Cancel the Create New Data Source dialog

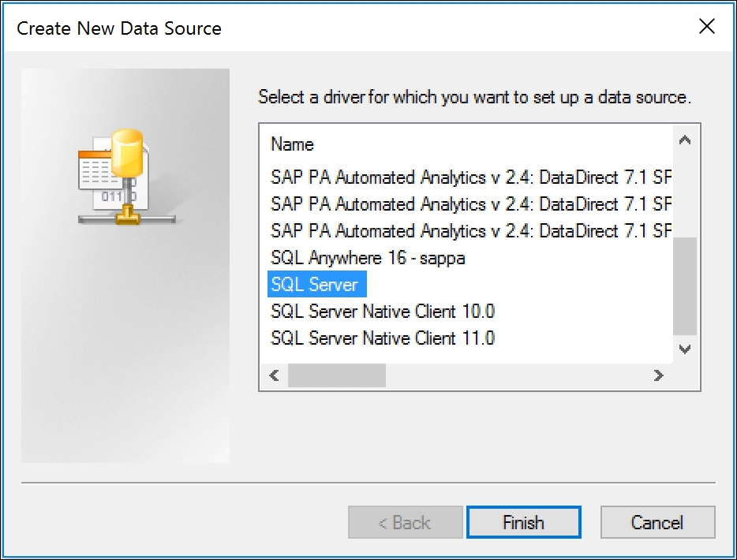click(x=657, y=522)
